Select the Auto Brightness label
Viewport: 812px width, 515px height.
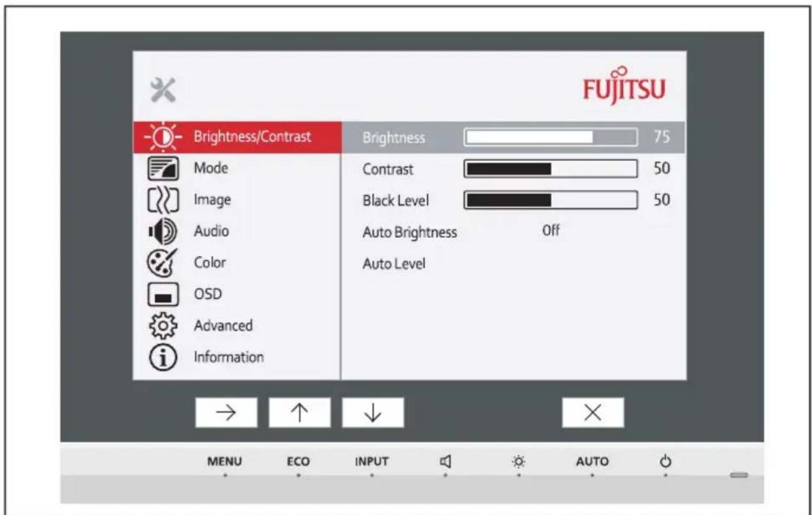click(x=410, y=233)
